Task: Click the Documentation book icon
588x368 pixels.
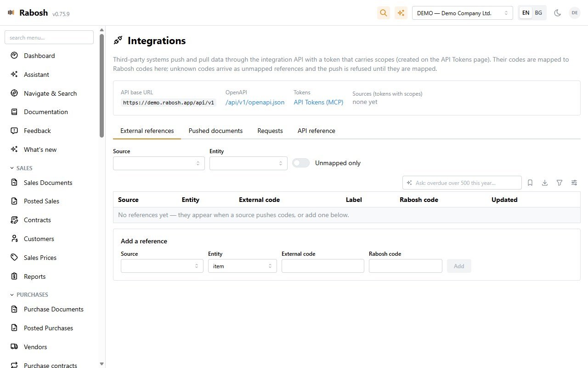Action: 14,112
